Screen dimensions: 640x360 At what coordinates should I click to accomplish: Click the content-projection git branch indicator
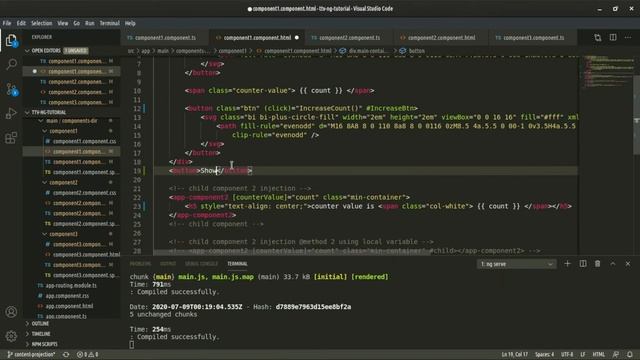[31, 354]
